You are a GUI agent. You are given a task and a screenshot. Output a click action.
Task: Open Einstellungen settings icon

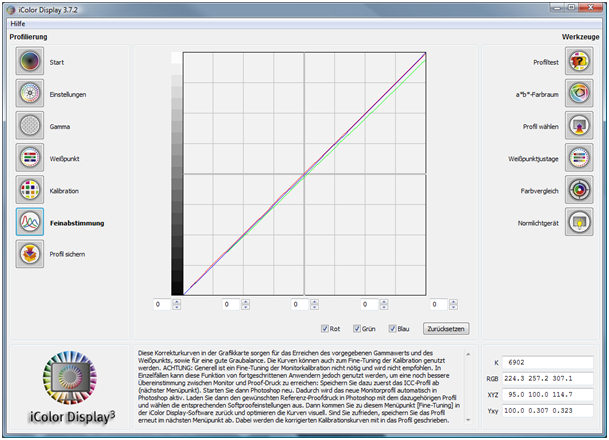31,94
